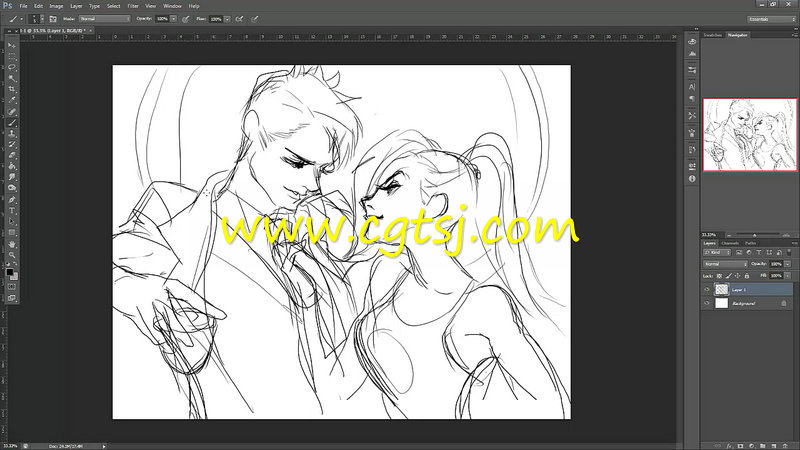Open the brush Mode dropdown
Screen dimensions: 800x450
point(105,19)
